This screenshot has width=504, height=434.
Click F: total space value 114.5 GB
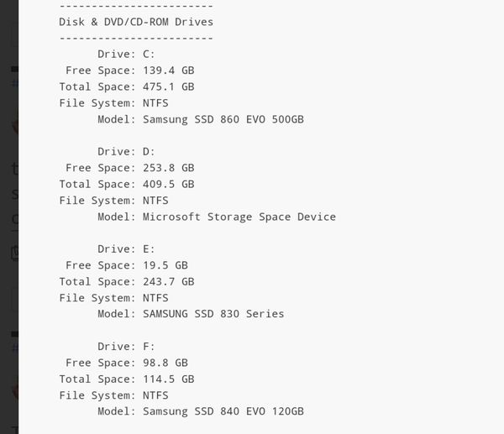point(169,379)
